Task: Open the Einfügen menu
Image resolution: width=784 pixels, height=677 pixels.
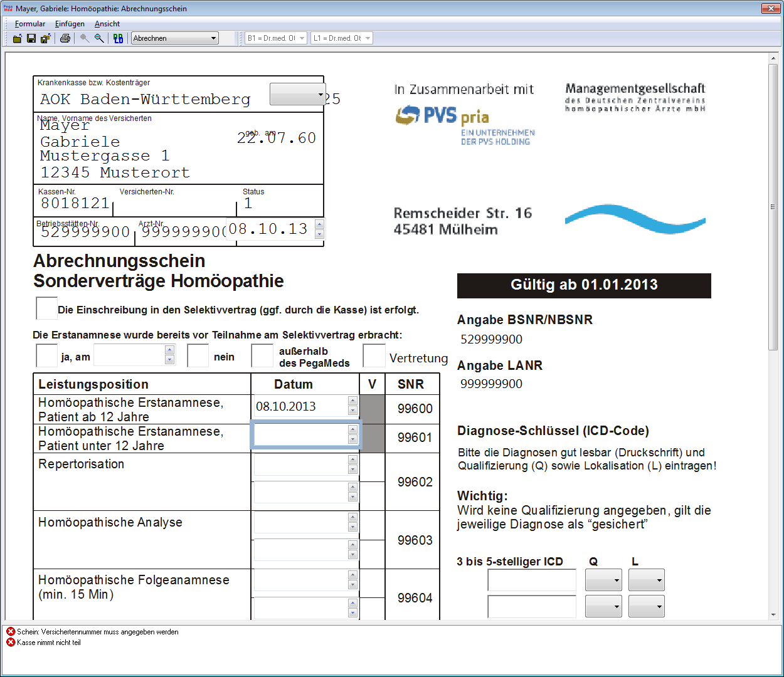Action: tap(70, 24)
